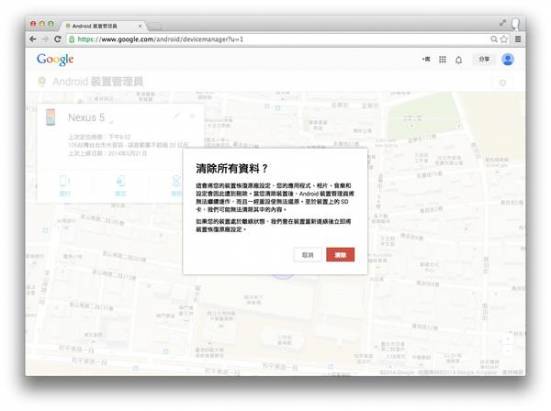Open the notifications bell

(459, 60)
